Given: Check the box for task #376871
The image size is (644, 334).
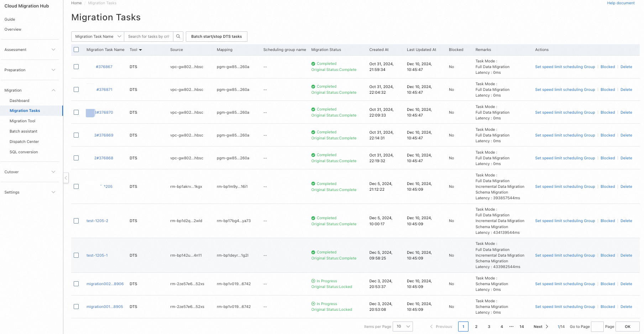Looking at the screenshot, I should click(76, 89).
